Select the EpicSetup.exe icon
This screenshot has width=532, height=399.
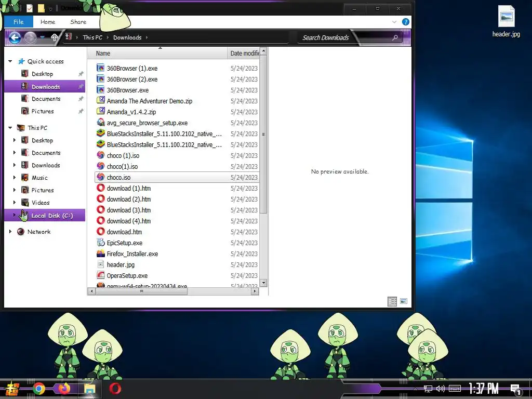[x=100, y=243]
